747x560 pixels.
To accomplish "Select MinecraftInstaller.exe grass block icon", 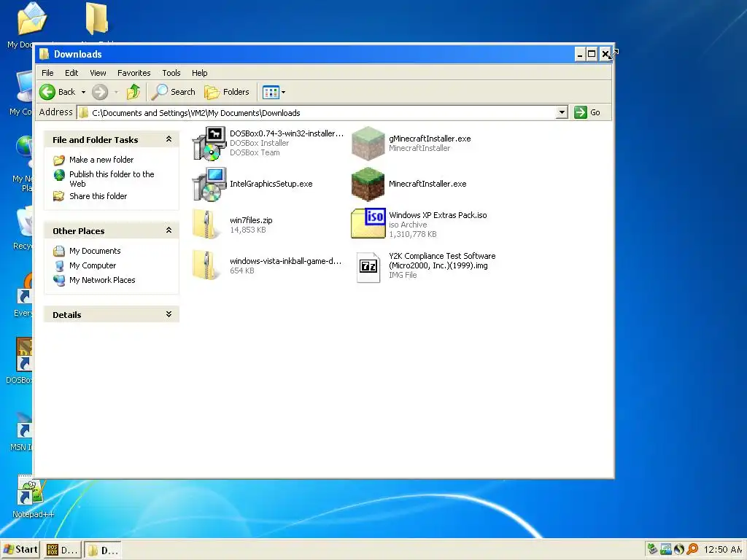I will click(368, 184).
